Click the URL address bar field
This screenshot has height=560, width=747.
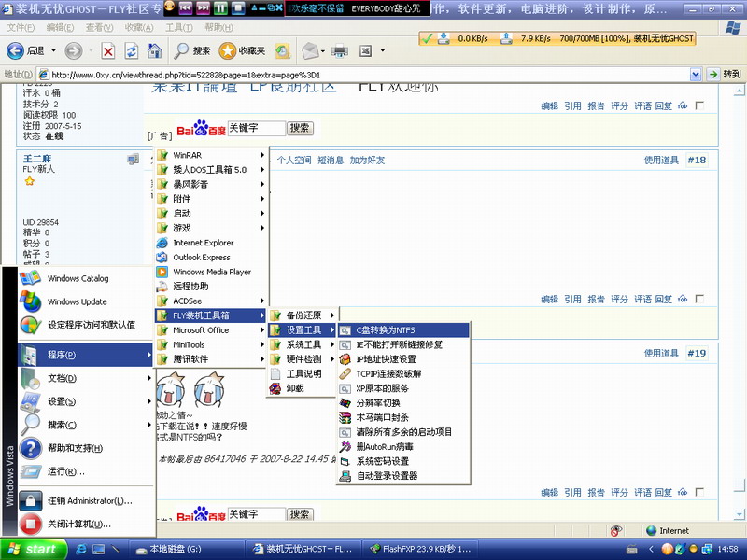point(364,75)
